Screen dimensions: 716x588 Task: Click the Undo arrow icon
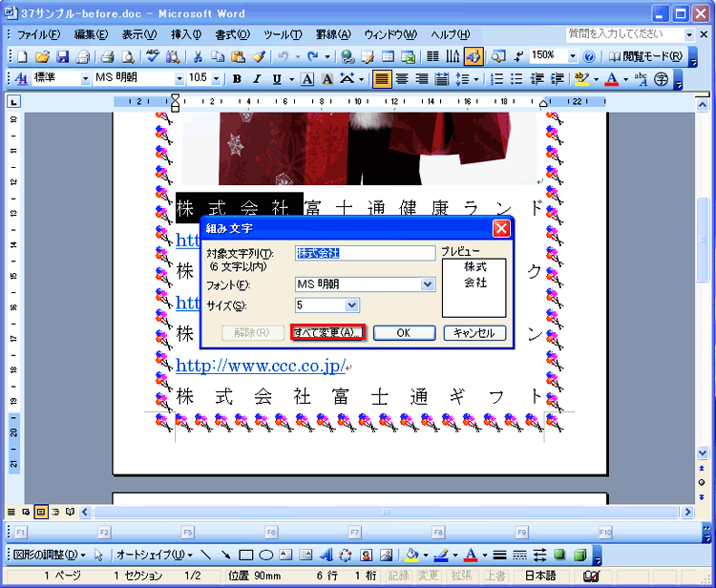[x=284, y=56]
